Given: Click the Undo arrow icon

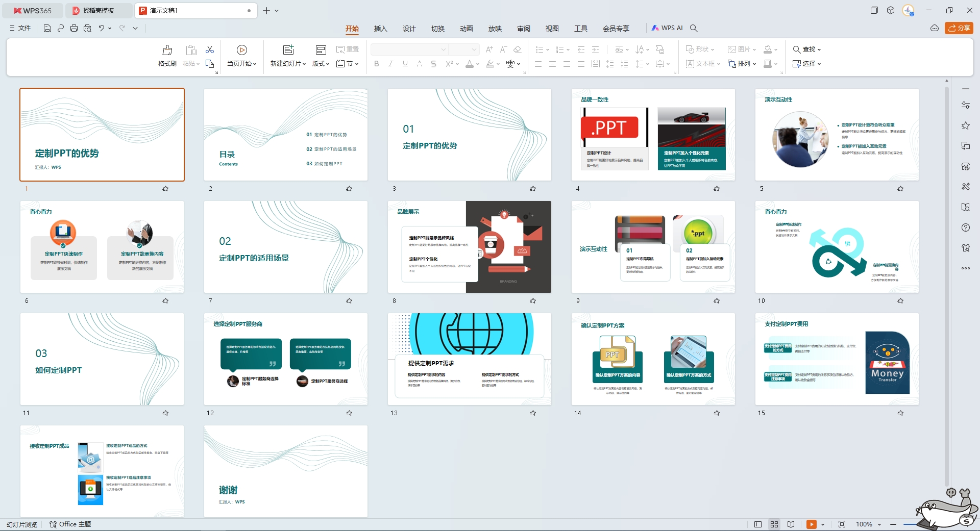Looking at the screenshot, I should click(x=102, y=28).
